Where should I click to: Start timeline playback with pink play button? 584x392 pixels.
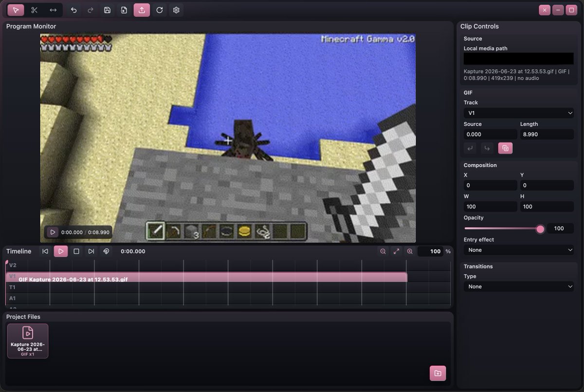(61, 251)
